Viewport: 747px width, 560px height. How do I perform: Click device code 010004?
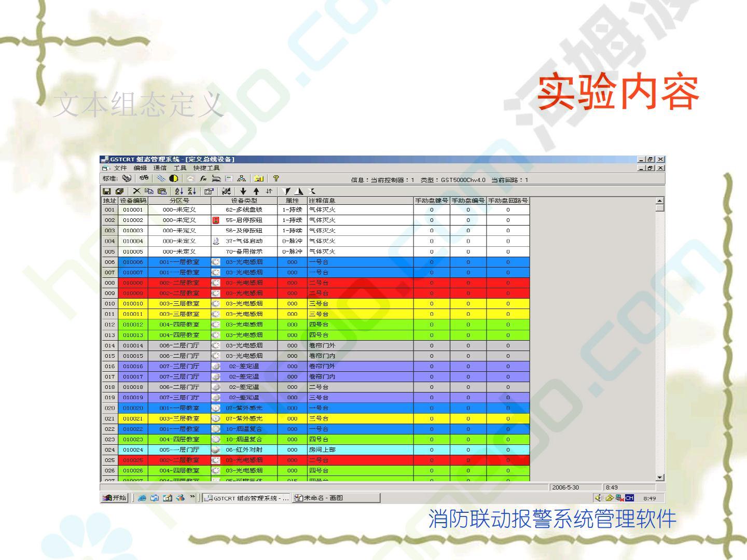[133, 241]
